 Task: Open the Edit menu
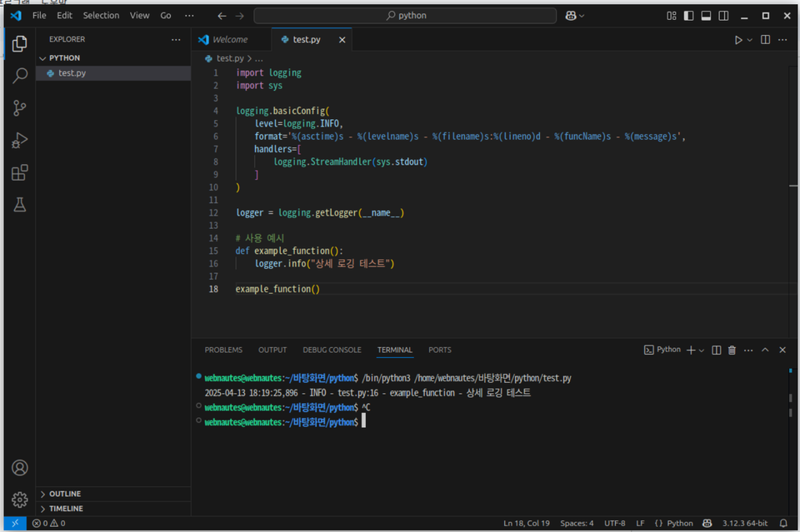point(64,15)
